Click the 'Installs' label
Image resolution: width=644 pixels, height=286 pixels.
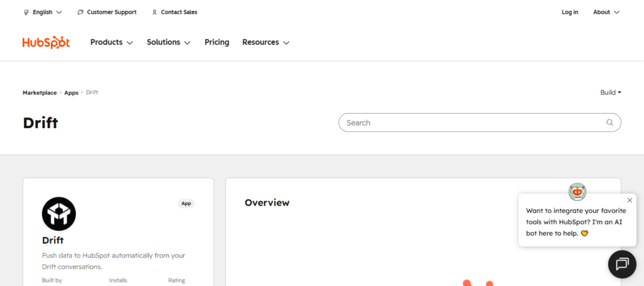tap(118, 281)
